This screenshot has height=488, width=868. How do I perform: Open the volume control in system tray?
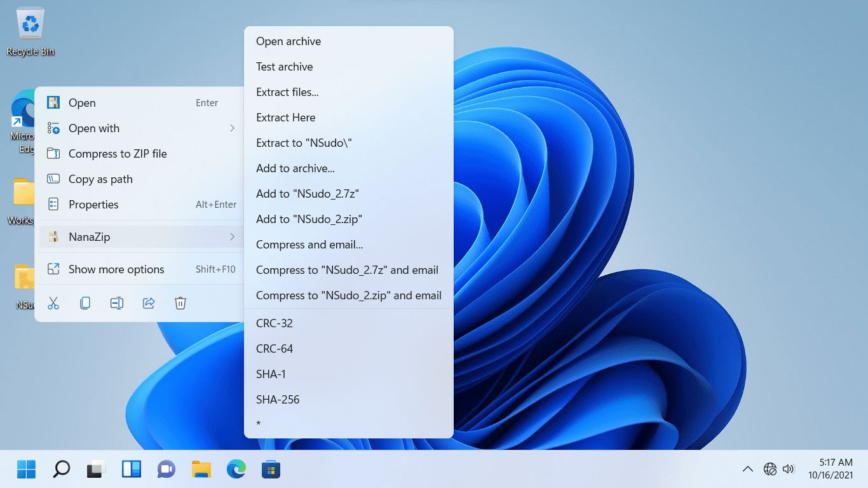[x=789, y=469]
